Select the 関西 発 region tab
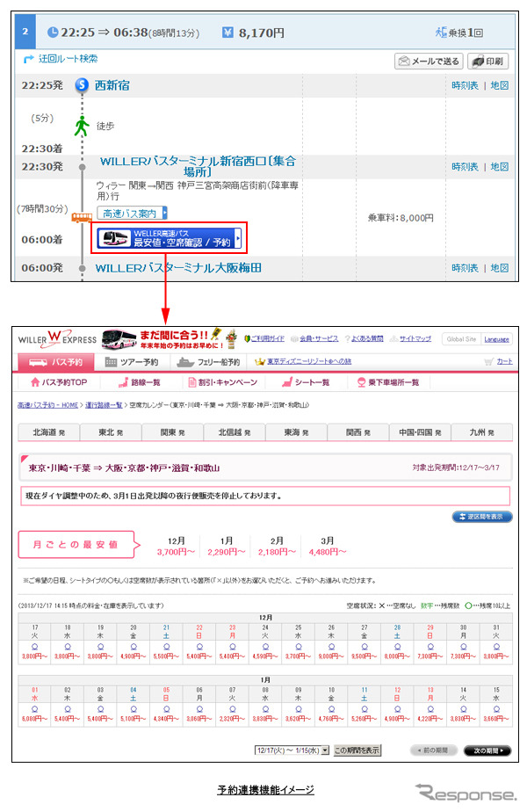Image resolution: width=527 pixels, height=812 pixels. (357, 431)
